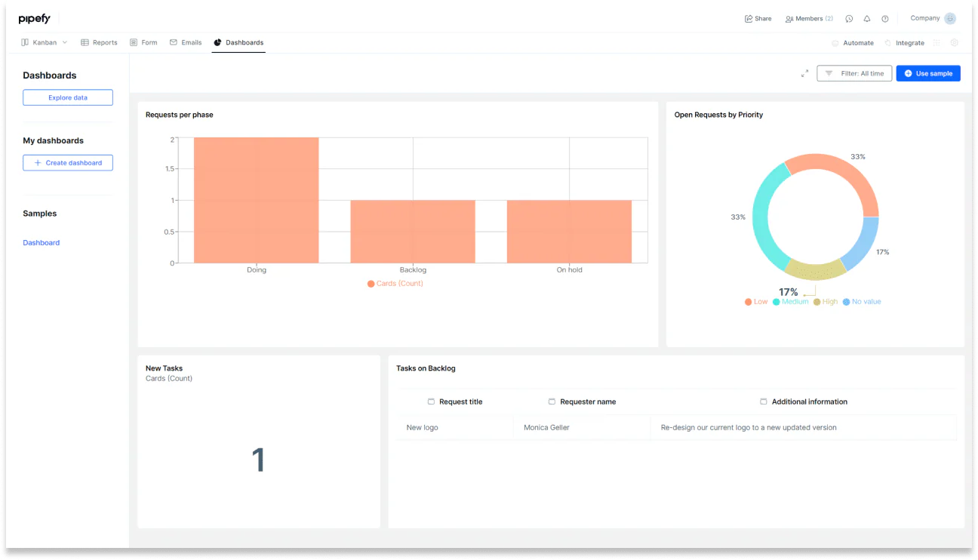Toggle Cards (Count) legend item

(x=395, y=284)
